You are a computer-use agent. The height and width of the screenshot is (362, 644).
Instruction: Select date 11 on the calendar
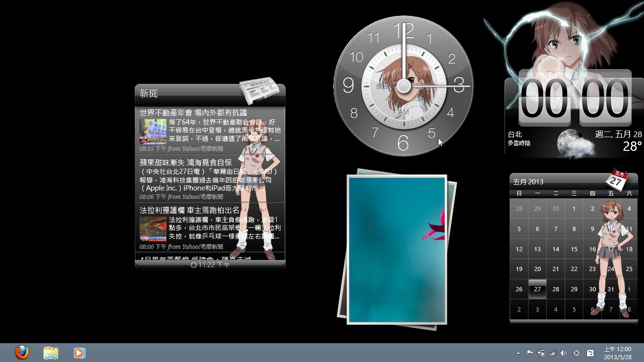tap(629, 229)
